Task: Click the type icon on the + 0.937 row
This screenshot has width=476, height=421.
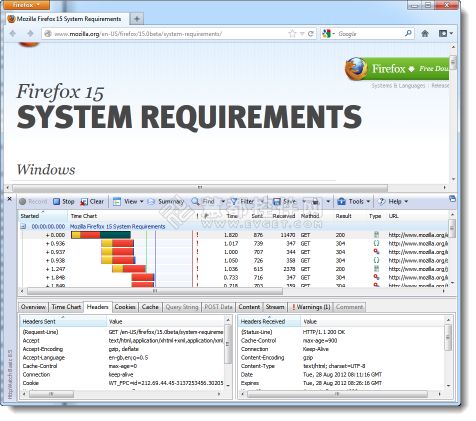Action: click(377, 252)
